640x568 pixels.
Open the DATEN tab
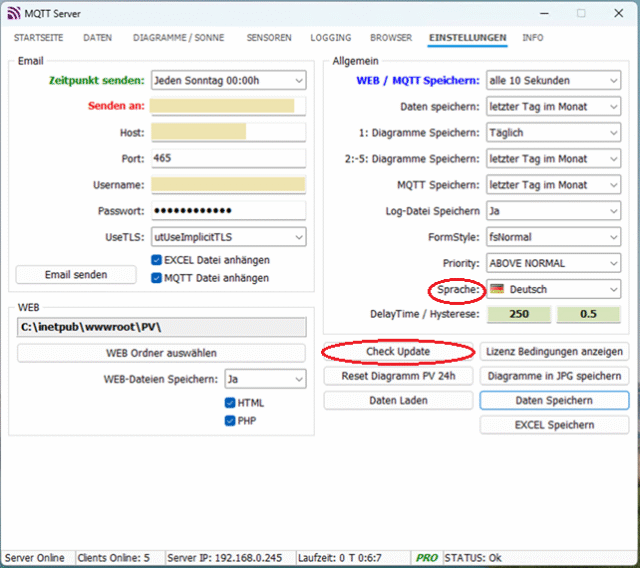tap(98, 38)
